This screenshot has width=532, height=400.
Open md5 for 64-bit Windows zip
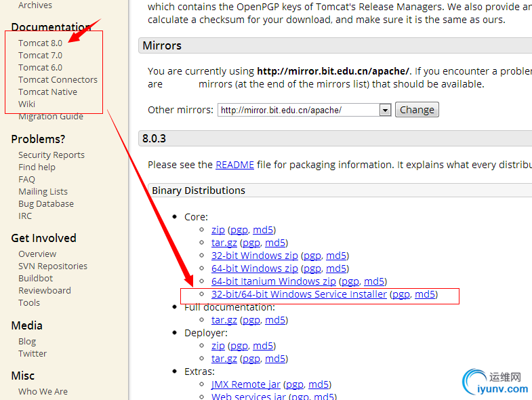point(336,268)
